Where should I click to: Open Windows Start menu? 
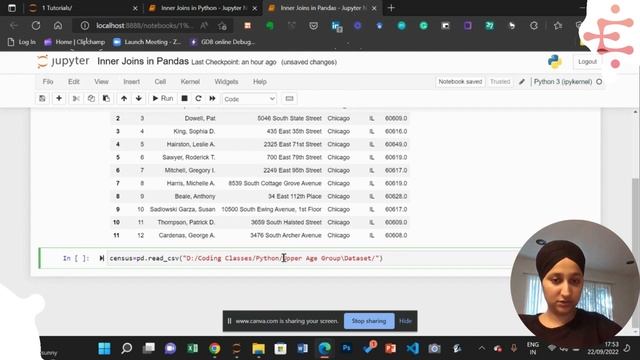(x=104, y=349)
